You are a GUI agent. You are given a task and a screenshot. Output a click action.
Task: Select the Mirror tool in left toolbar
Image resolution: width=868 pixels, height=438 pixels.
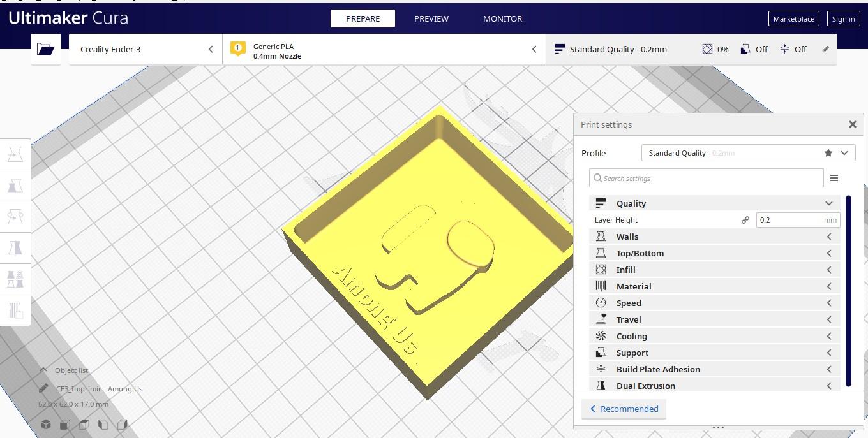pos(15,248)
